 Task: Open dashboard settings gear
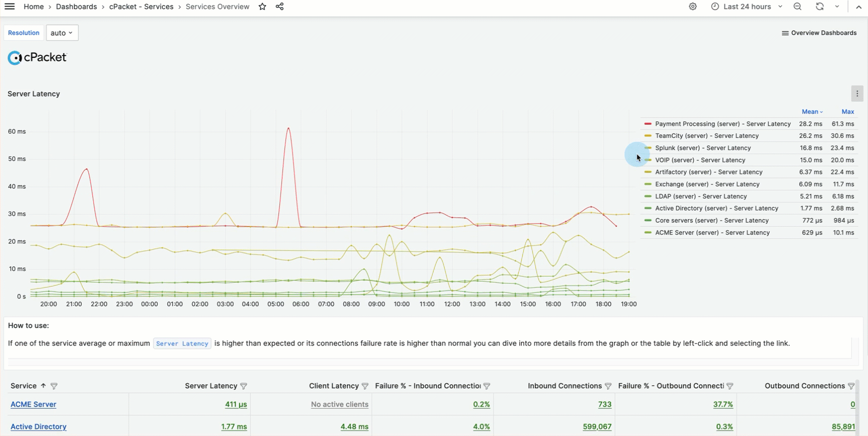693,7
